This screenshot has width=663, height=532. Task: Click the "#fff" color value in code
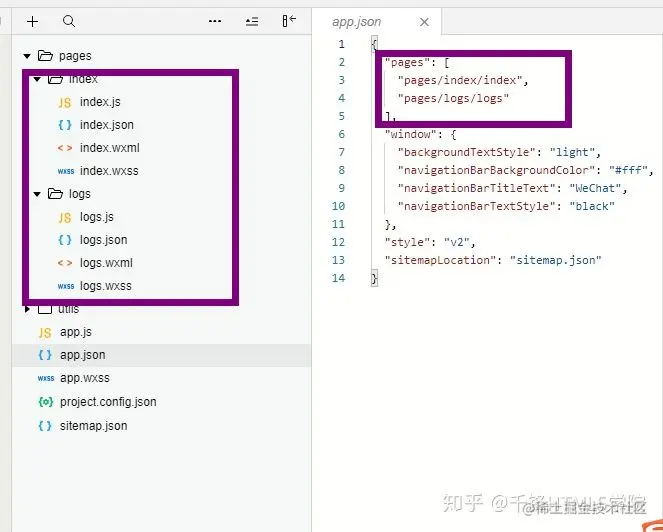pos(628,170)
